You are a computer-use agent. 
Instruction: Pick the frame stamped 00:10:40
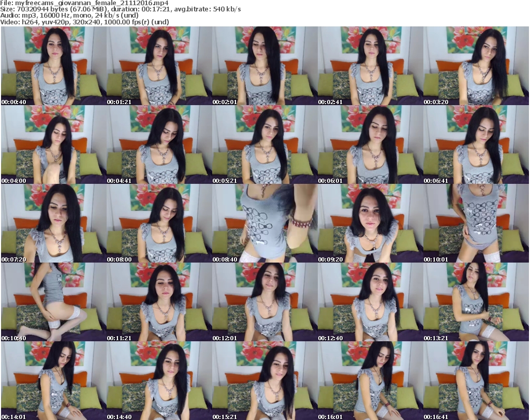(53, 302)
